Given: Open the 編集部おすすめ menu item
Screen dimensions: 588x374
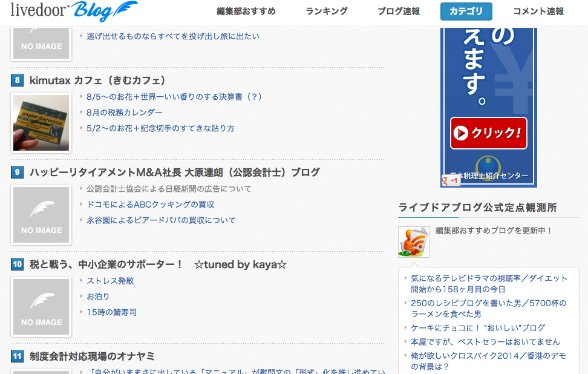Looking at the screenshot, I should [x=246, y=11].
